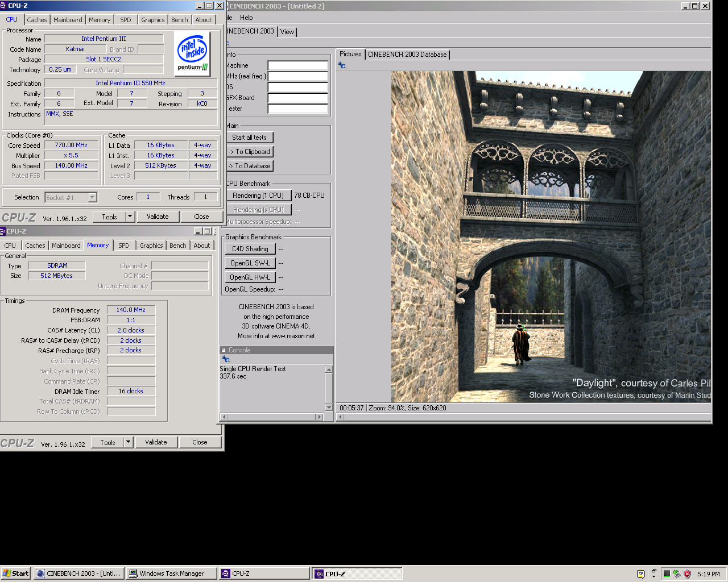Click the OS input field

(298, 87)
